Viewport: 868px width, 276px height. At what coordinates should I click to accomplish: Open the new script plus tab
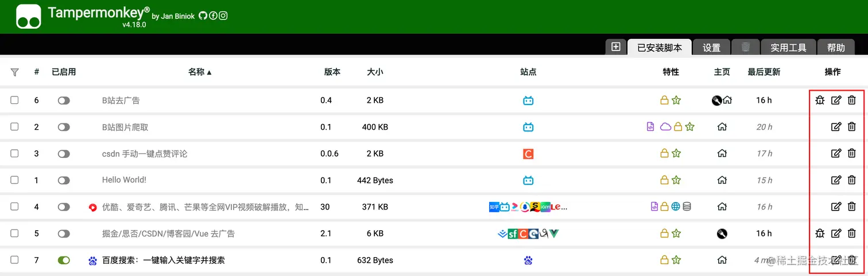point(616,47)
